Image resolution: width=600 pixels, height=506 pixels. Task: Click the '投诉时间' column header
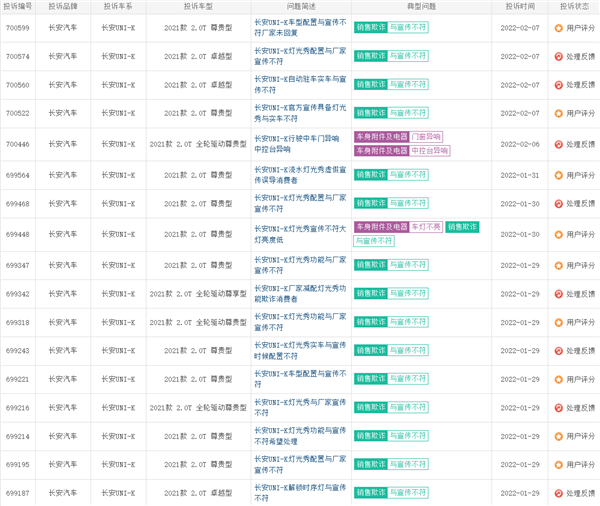[520, 7]
